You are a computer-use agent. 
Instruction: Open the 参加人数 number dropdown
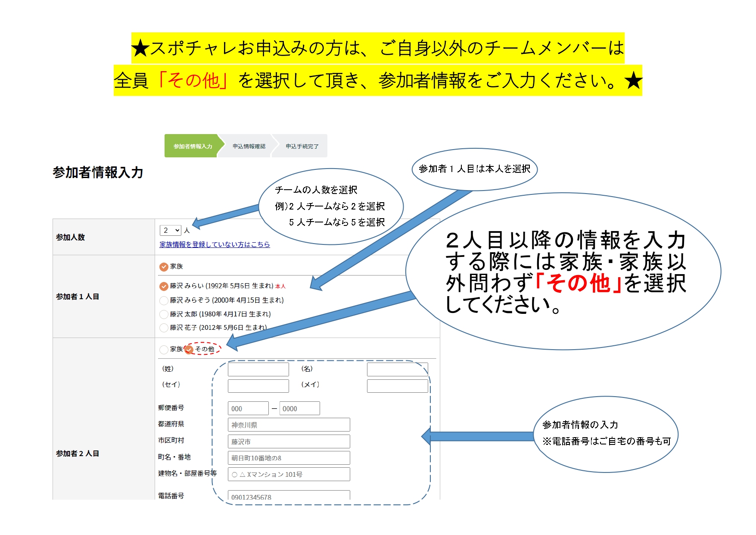pos(171,230)
